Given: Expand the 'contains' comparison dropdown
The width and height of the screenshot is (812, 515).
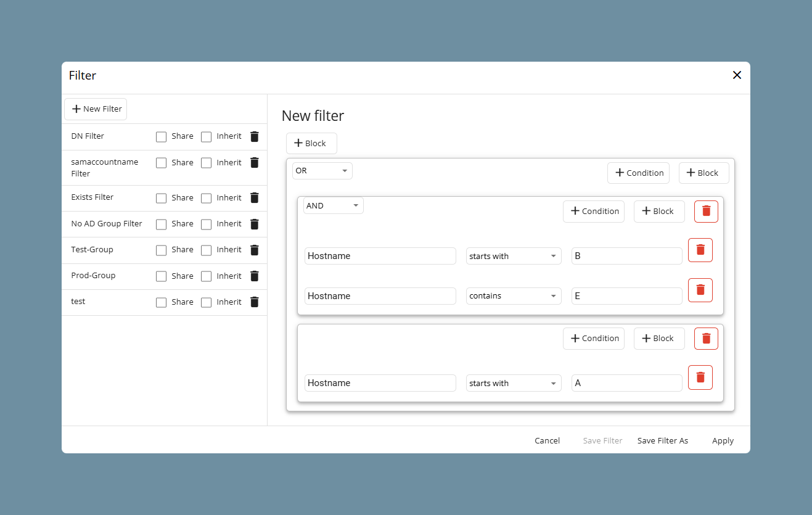Looking at the screenshot, I should tap(514, 296).
